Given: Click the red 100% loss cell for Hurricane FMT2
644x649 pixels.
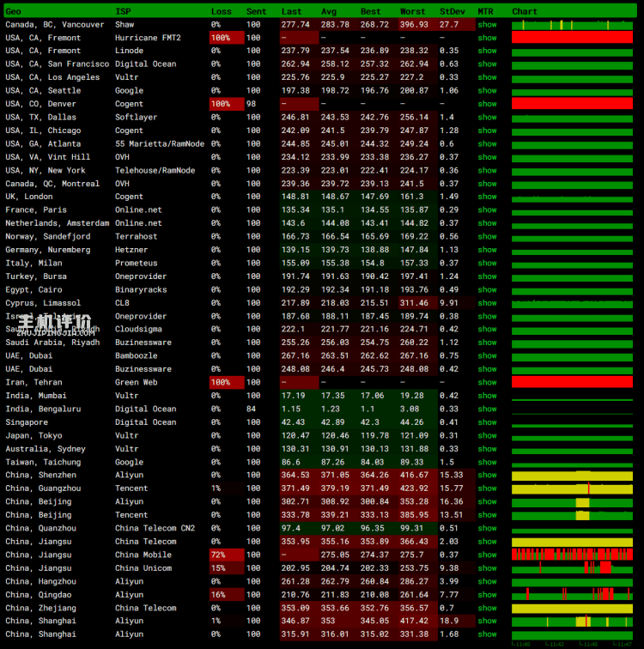Looking at the screenshot, I should pyautogui.click(x=227, y=38).
